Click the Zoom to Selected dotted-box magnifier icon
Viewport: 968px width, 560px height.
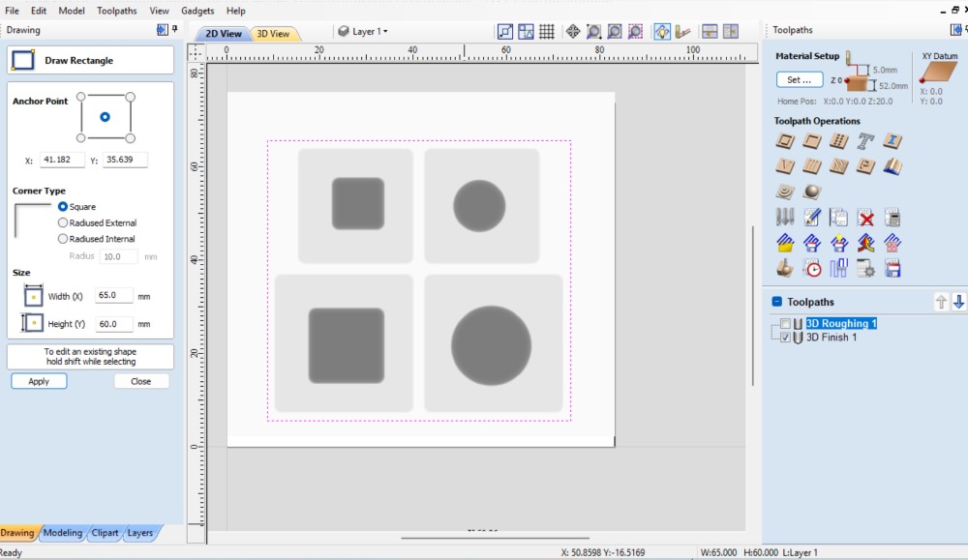pos(635,32)
